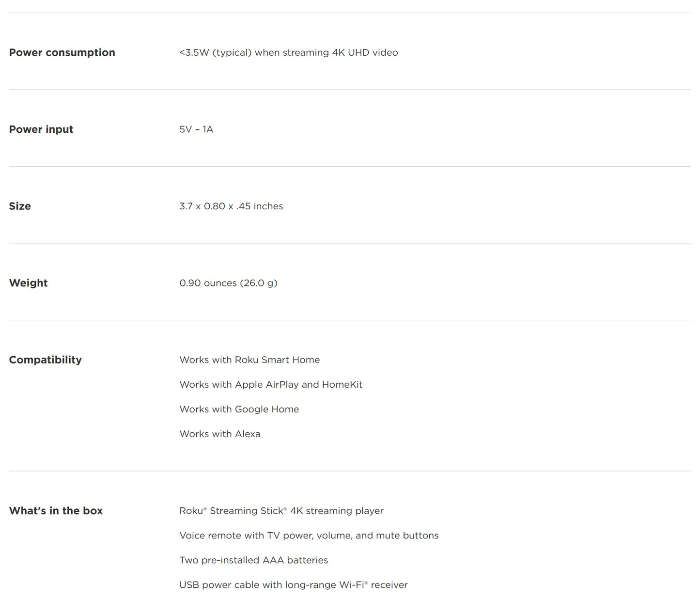This screenshot has height=599, width=700.
Task: Click 'Works with Apple AirPlay and HomeKit'
Action: tap(271, 384)
